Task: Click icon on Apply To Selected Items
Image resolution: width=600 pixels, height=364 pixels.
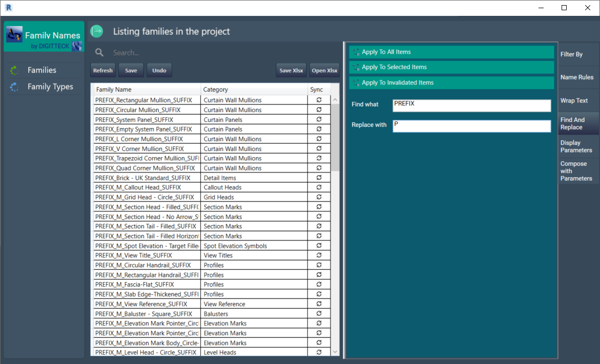Action: [x=356, y=67]
